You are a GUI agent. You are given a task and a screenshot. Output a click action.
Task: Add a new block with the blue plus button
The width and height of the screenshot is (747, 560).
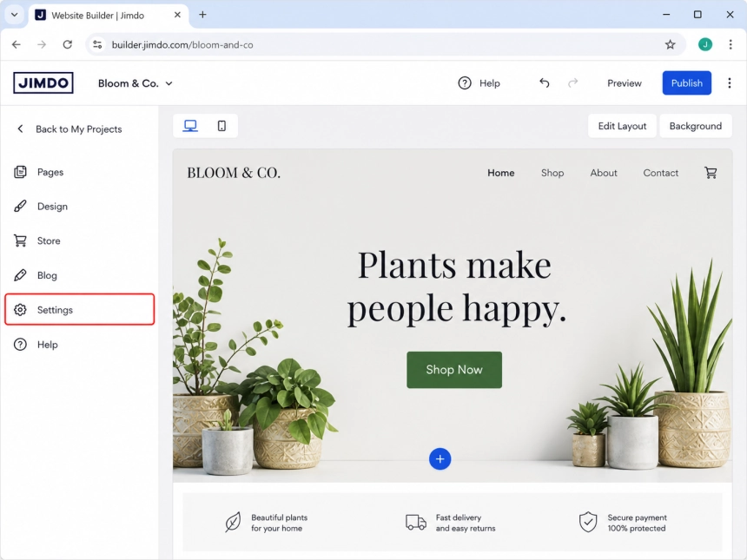(440, 458)
